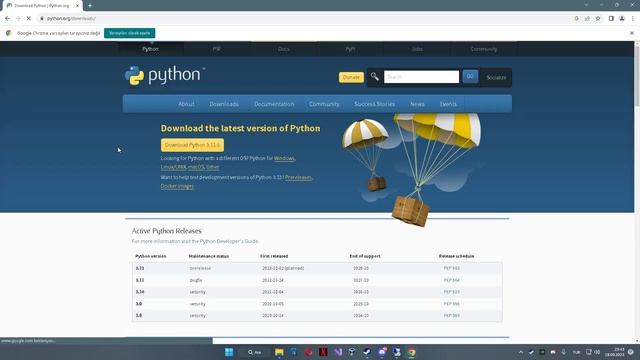Open the About navigation menu

(186, 104)
